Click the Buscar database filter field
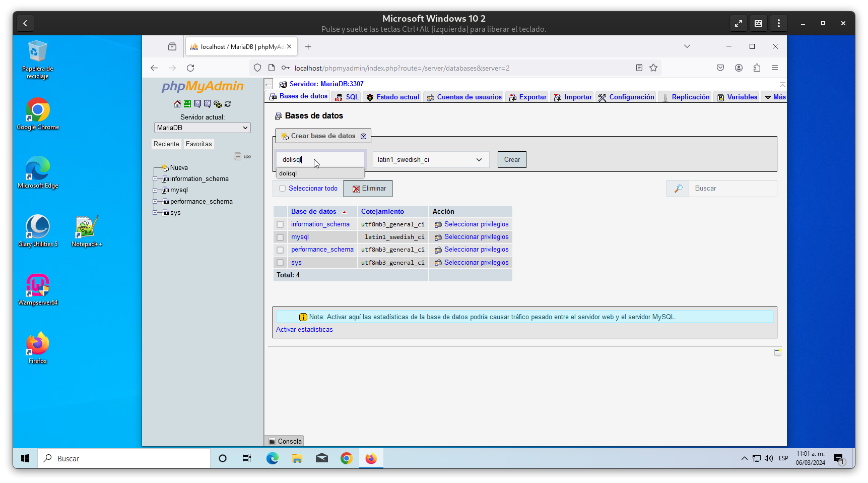The width and height of the screenshot is (868, 483). 732,189
